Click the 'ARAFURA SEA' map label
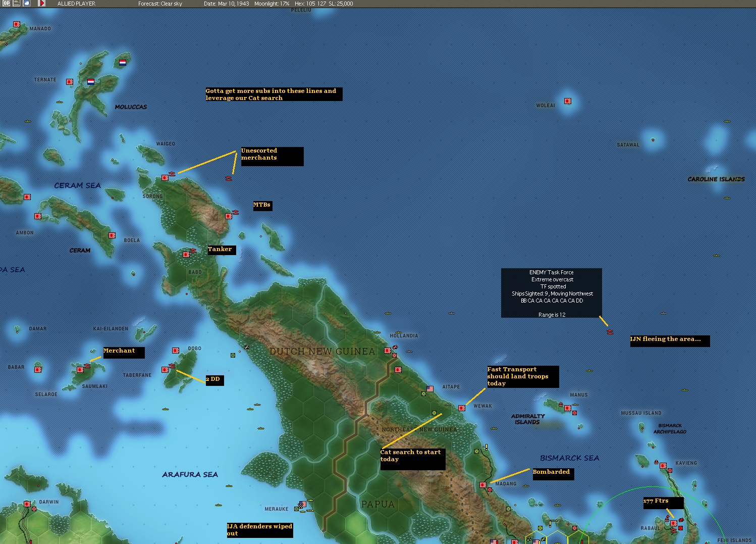Viewport: 756px width, 544px height. point(190,474)
